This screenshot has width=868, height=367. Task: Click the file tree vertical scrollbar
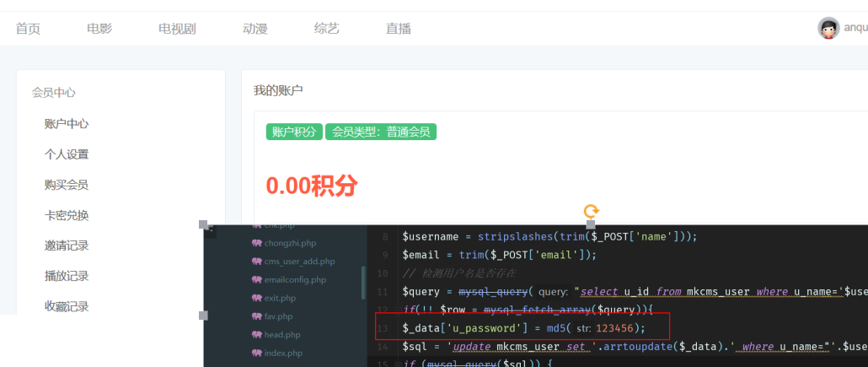[x=364, y=283]
